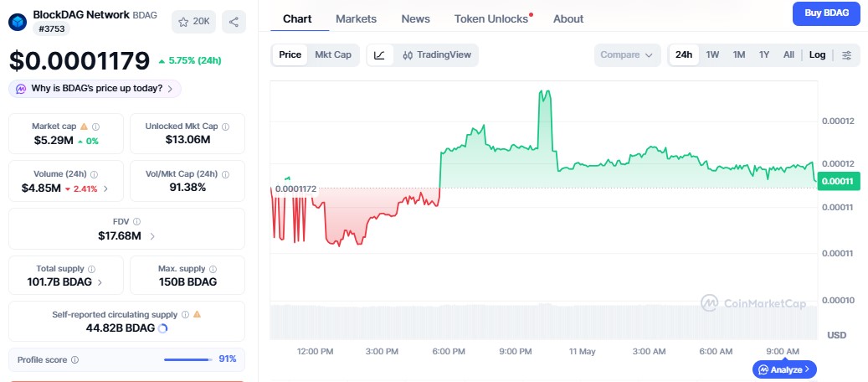Expand FDV details chevron
The image size is (868, 382).
click(152, 237)
